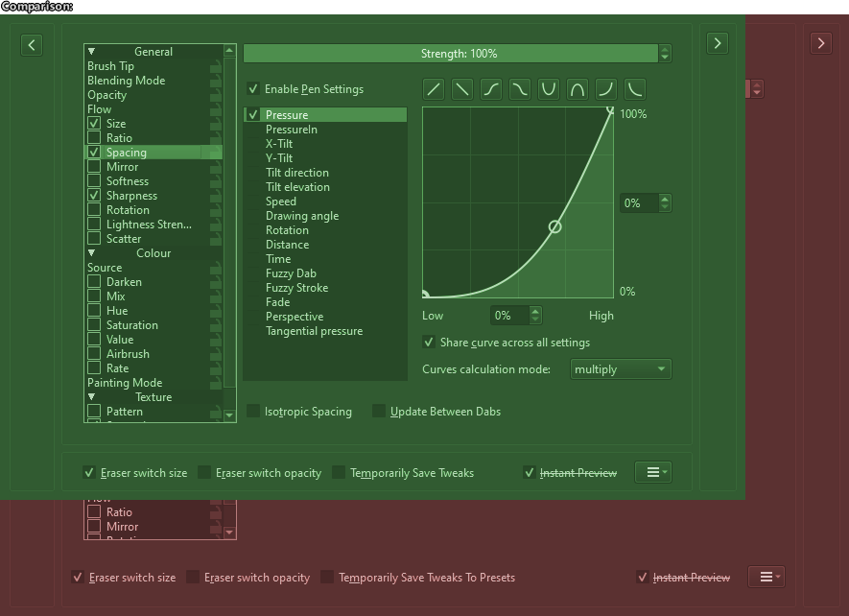Enable Eraser switch opacity in red panel
The width and height of the screenshot is (849, 616).
193,577
